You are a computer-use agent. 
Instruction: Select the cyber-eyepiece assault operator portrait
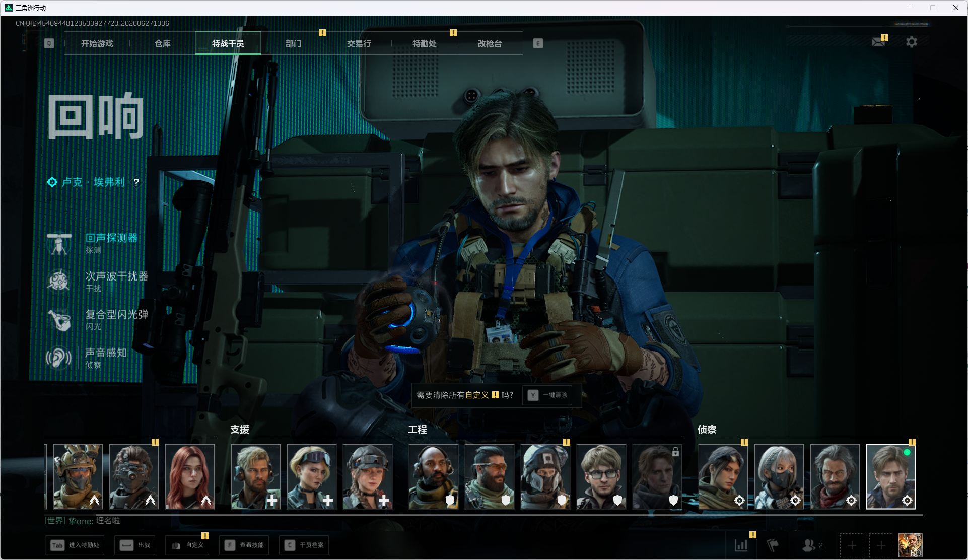(x=134, y=476)
